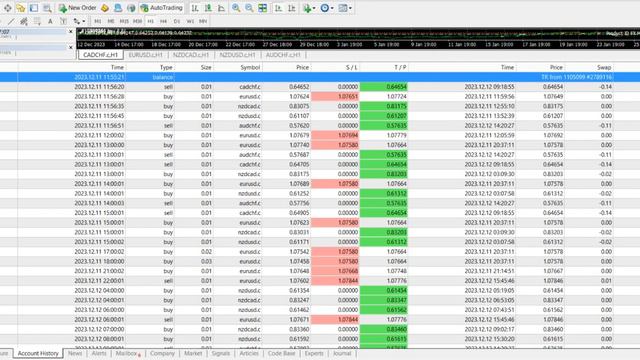
Task: Select the text A tool
Action: point(50,21)
